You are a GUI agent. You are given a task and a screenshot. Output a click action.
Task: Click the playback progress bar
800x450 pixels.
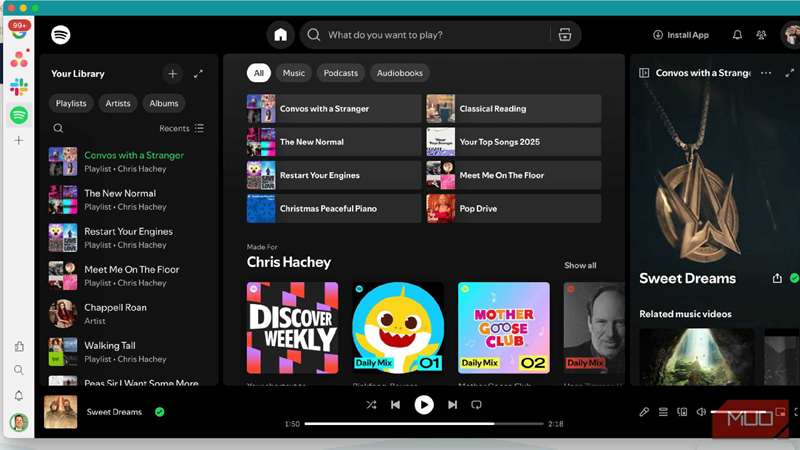(x=424, y=423)
